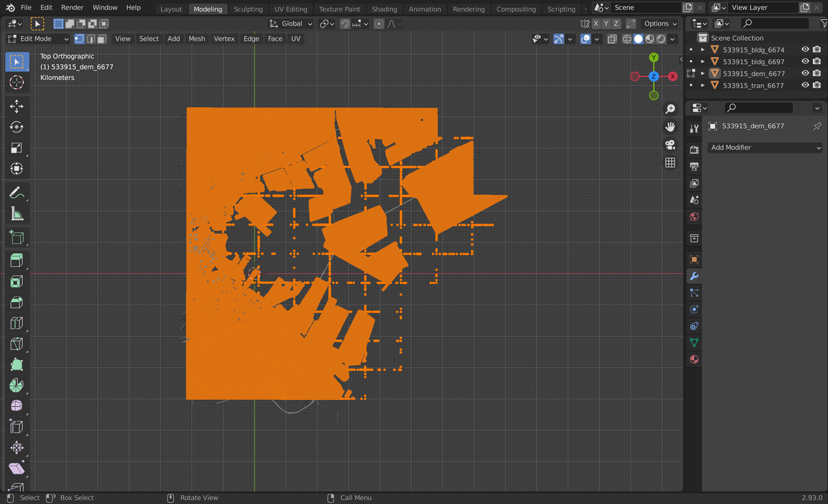The height and width of the screenshot is (504, 828).
Task: Open the Output properties tab
Action: point(694,166)
